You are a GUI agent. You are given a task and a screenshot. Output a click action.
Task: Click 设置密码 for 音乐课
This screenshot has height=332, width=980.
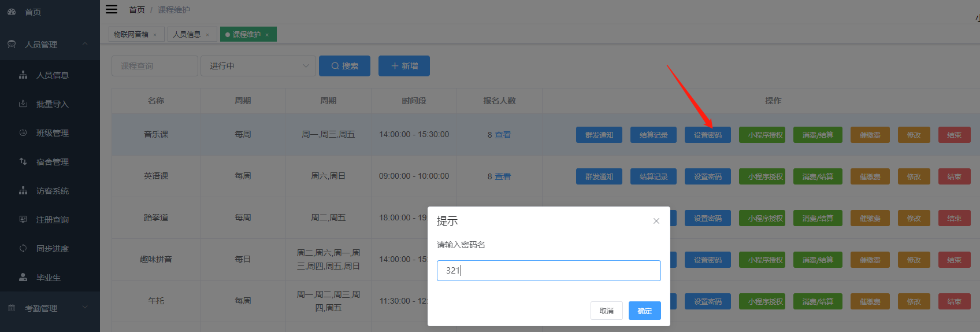(x=708, y=135)
